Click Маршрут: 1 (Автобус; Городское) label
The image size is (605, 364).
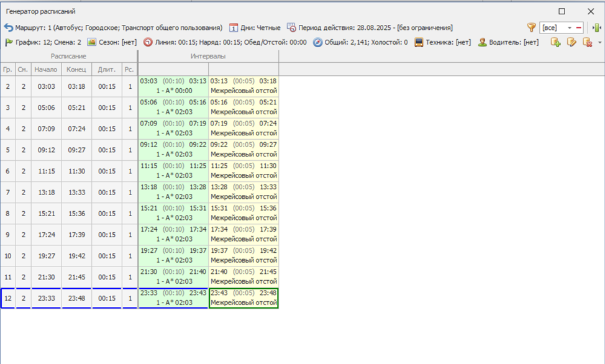(119, 28)
